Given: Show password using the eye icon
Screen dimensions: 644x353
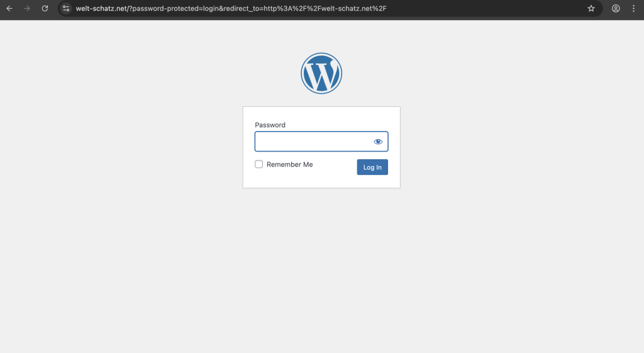Looking at the screenshot, I should pyautogui.click(x=378, y=142).
